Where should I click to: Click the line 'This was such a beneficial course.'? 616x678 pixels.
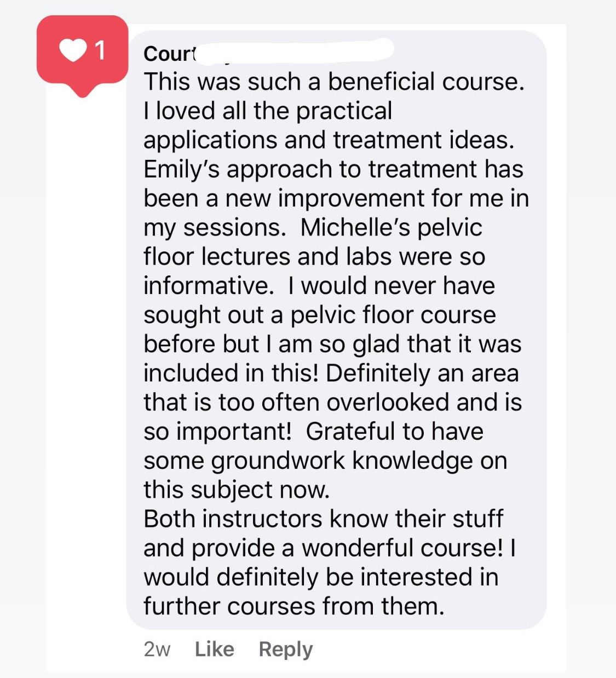coord(334,82)
